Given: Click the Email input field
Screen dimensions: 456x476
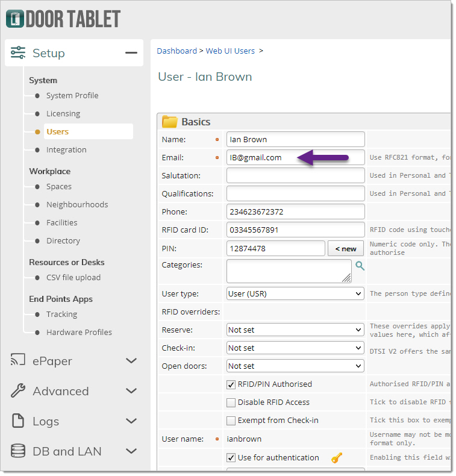Looking at the screenshot, I should [x=295, y=158].
